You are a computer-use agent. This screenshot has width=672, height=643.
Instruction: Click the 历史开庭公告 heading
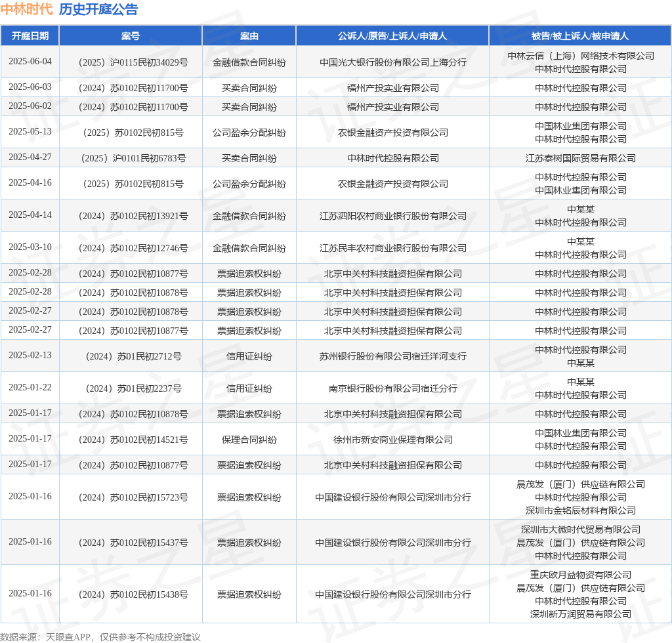98,9
